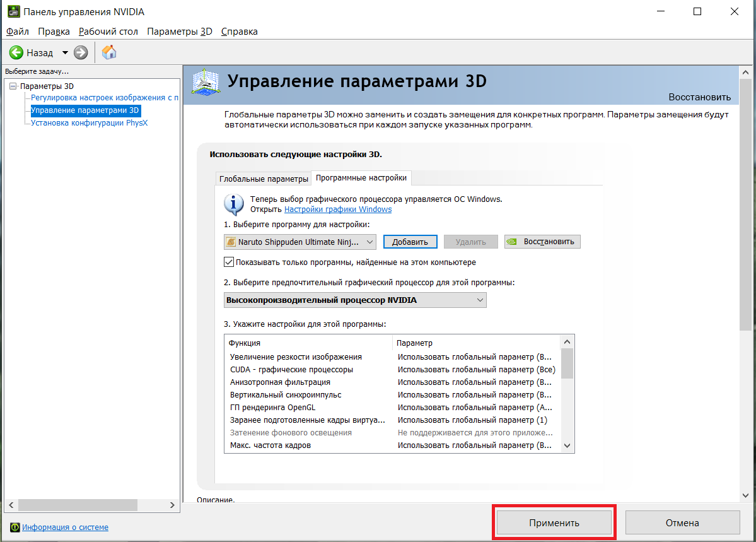Click settings list scroll-down arrow
Screen dimensions: 756x542
[x=567, y=445]
